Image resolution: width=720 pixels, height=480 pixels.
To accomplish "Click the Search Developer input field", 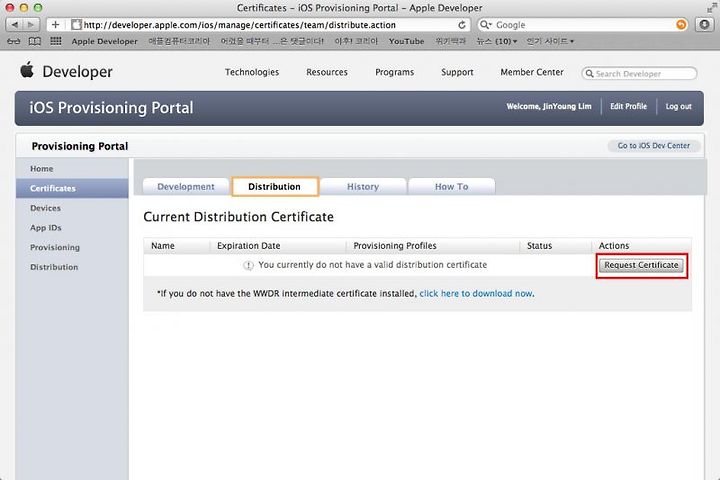I will pos(639,73).
